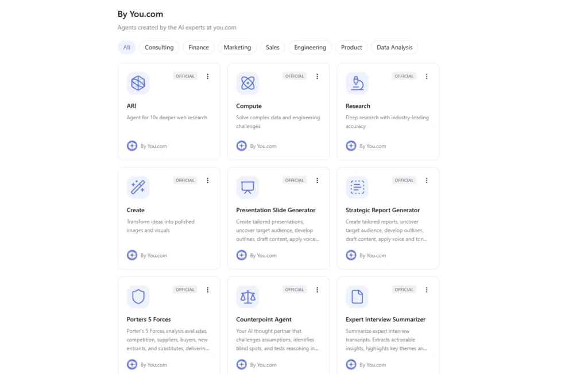This screenshot has height=374, width=588.
Task: Click the ARI agent cube icon
Action: click(138, 83)
